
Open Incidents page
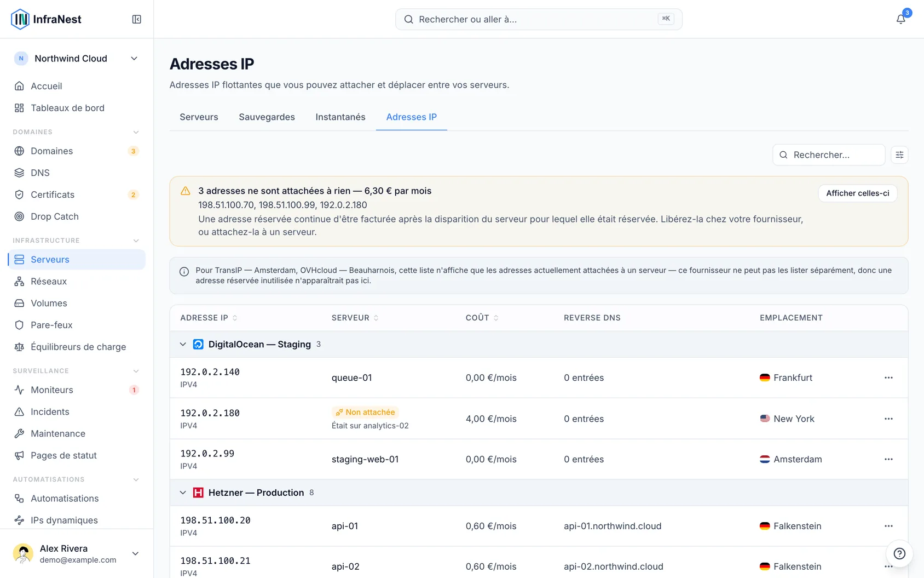[77, 411]
